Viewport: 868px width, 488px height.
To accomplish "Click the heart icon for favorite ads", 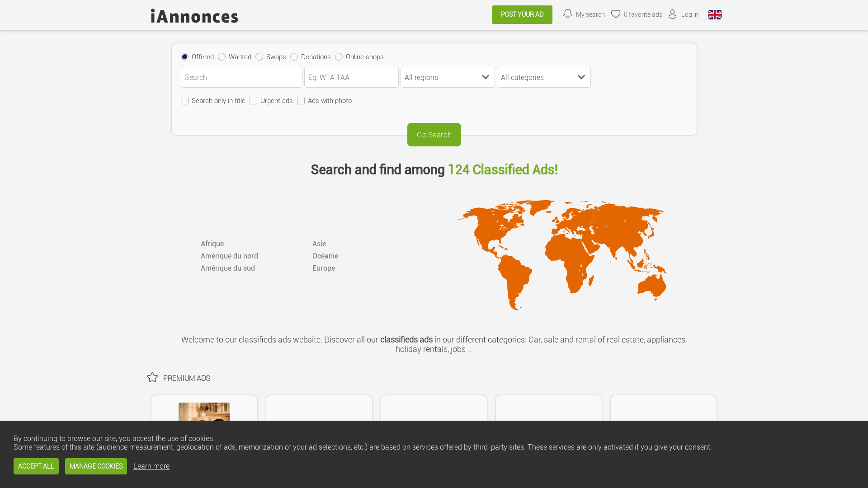I will (x=616, y=14).
